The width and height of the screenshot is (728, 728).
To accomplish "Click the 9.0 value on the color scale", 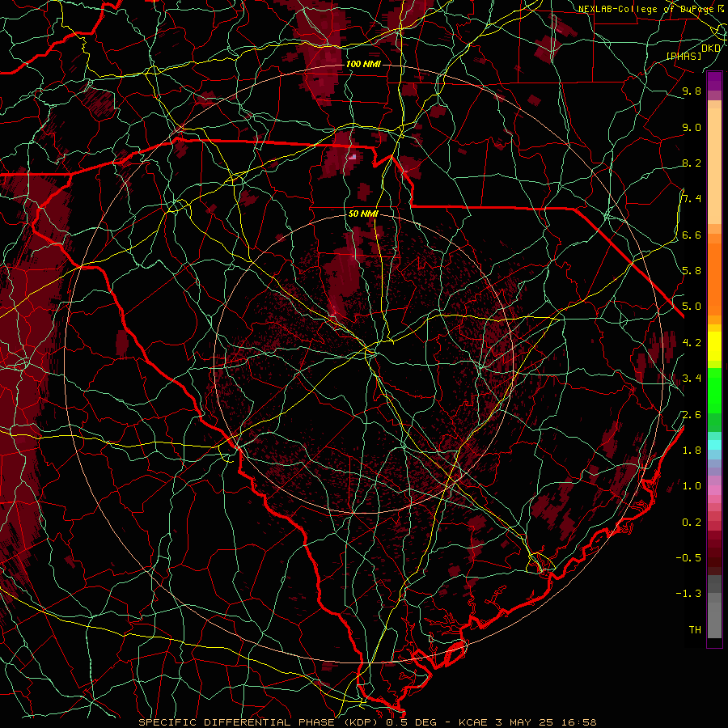I will (x=692, y=127).
